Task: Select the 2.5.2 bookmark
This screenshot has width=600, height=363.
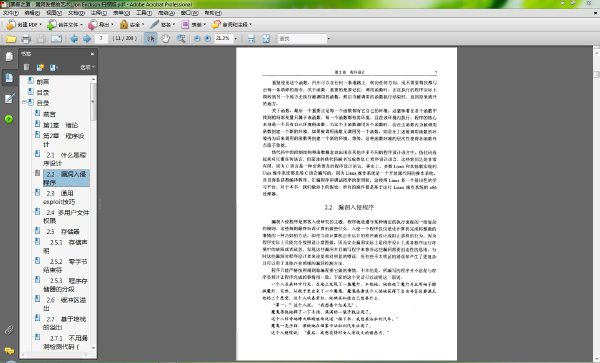Action: click(x=65, y=265)
